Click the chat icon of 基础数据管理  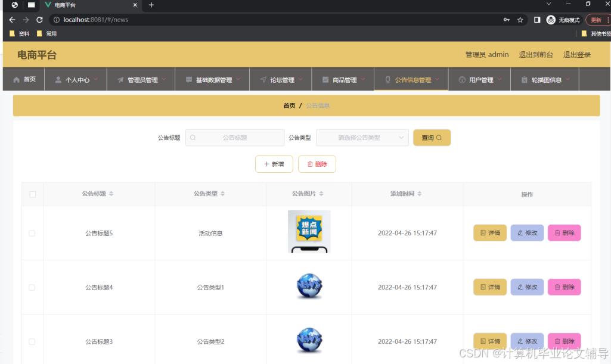click(188, 80)
